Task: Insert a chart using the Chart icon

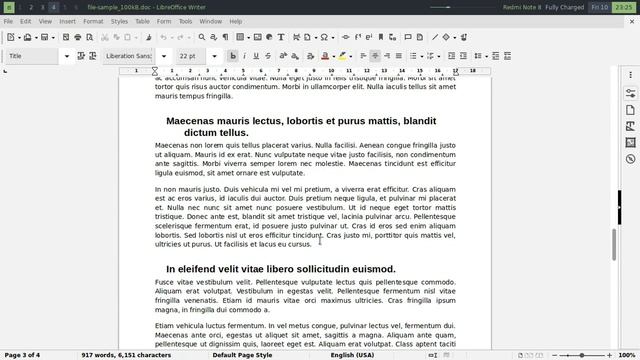Action: (x=269, y=37)
